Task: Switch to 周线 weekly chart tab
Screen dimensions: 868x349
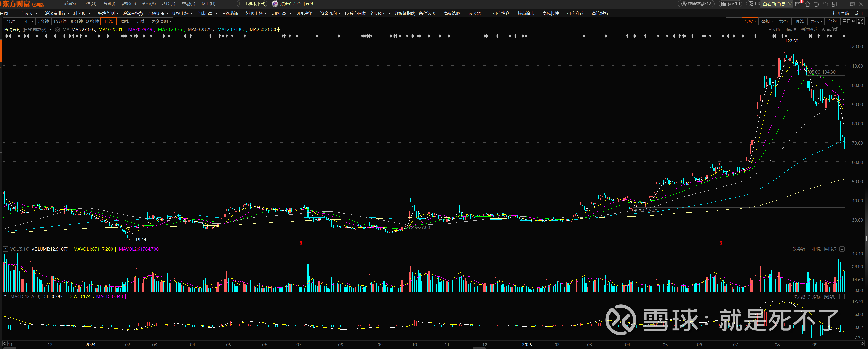Action: [x=125, y=21]
